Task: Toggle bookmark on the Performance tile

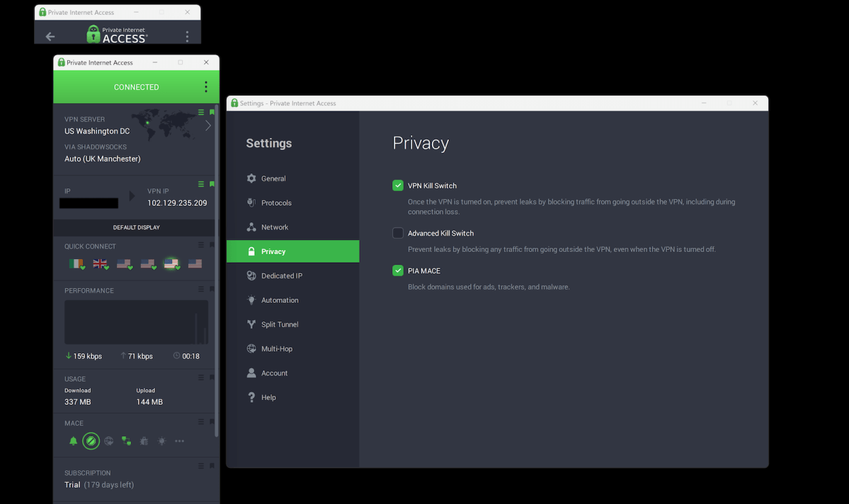Action: [x=212, y=289]
